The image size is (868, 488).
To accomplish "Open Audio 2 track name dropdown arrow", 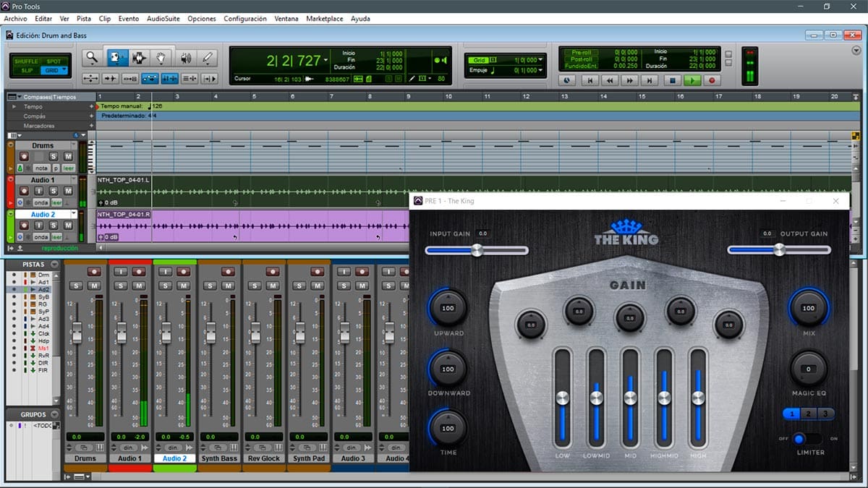I will tap(73, 214).
